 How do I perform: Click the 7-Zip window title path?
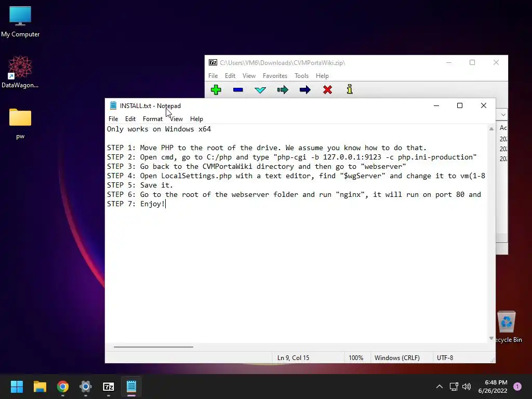pos(282,62)
